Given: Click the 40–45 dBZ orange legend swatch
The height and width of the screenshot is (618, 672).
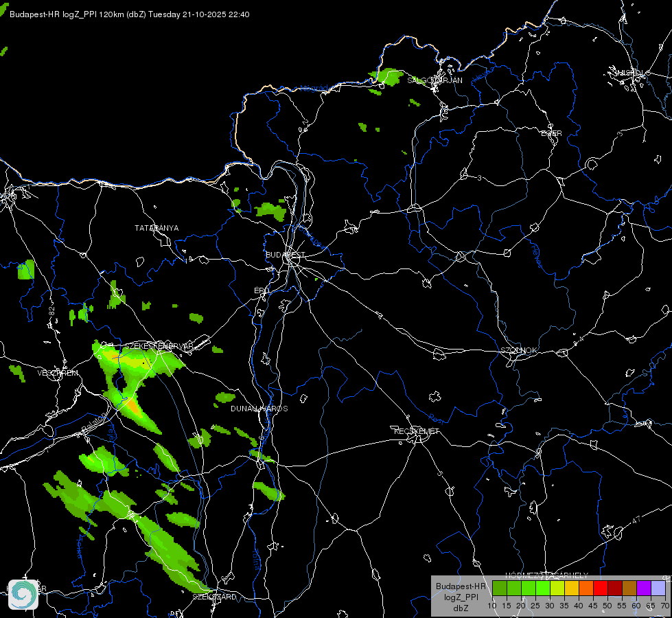Looking at the screenshot, I should pos(586,588).
